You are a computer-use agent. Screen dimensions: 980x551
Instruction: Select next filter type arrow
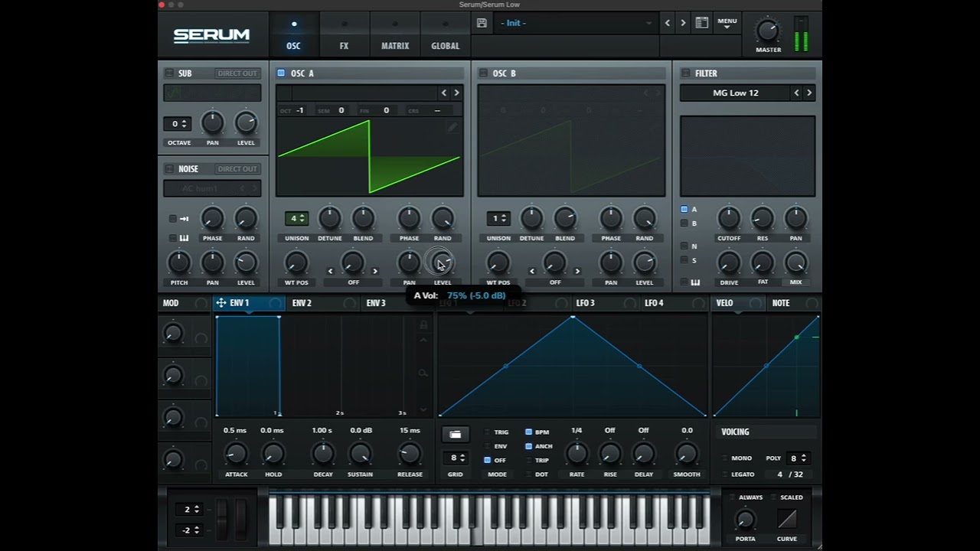809,93
